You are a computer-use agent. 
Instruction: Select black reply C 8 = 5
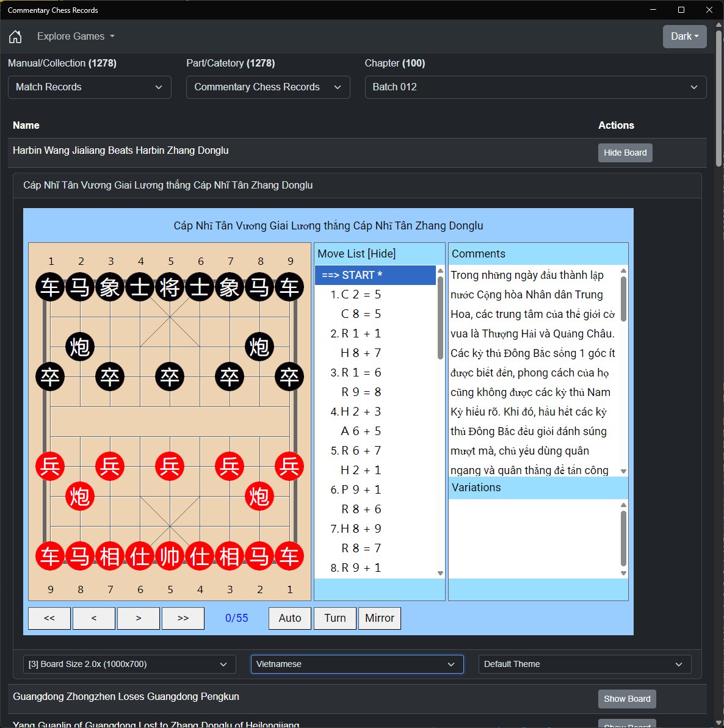[x=375, y=314]
